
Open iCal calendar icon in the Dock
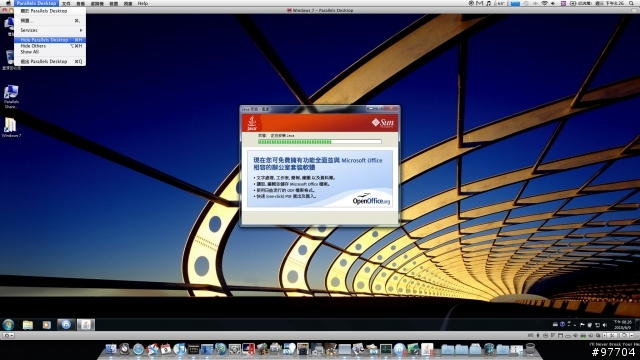pyautogui.click(x=166, y=349)
